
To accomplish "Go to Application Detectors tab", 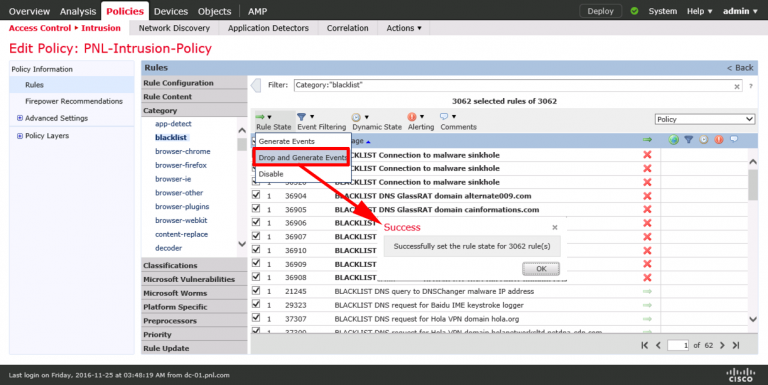I will coord(268,28).
